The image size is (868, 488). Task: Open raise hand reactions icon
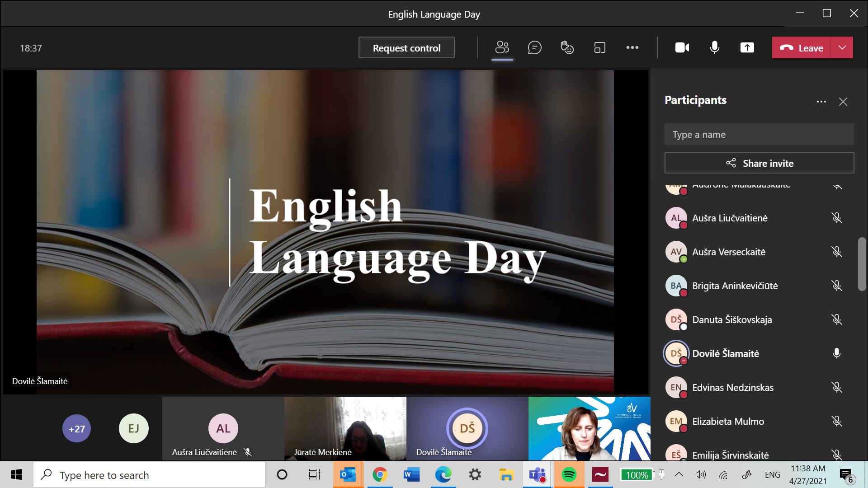point(567,47)
